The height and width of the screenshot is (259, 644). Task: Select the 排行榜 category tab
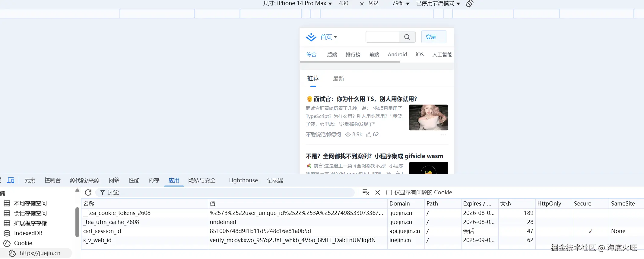tap(353, 54)
